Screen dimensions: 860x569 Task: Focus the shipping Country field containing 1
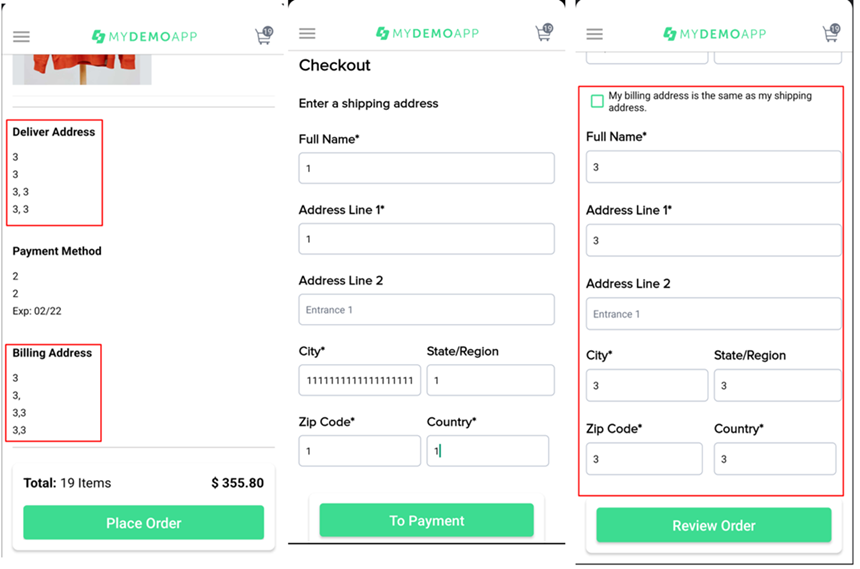point(487,451)
